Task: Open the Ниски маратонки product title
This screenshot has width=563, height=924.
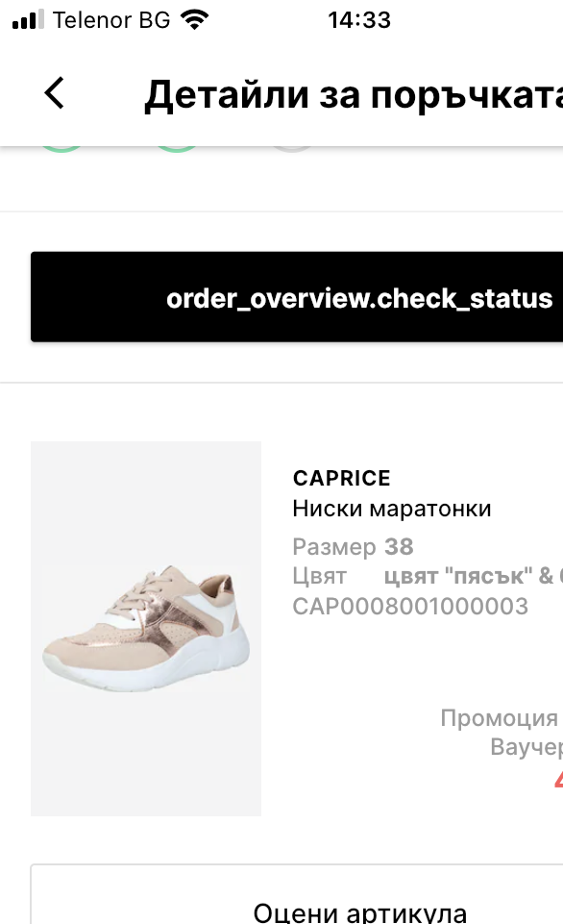Action: (392, 508)
